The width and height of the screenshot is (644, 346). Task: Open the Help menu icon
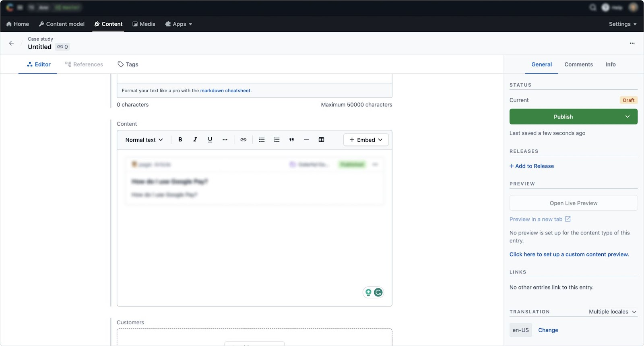tap(606, 7)
